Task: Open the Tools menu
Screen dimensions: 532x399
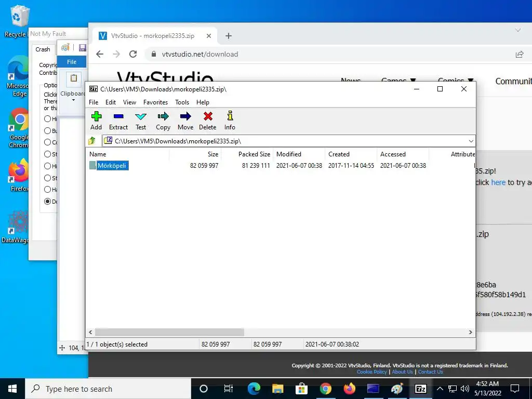Action: [x=182, y=102]
